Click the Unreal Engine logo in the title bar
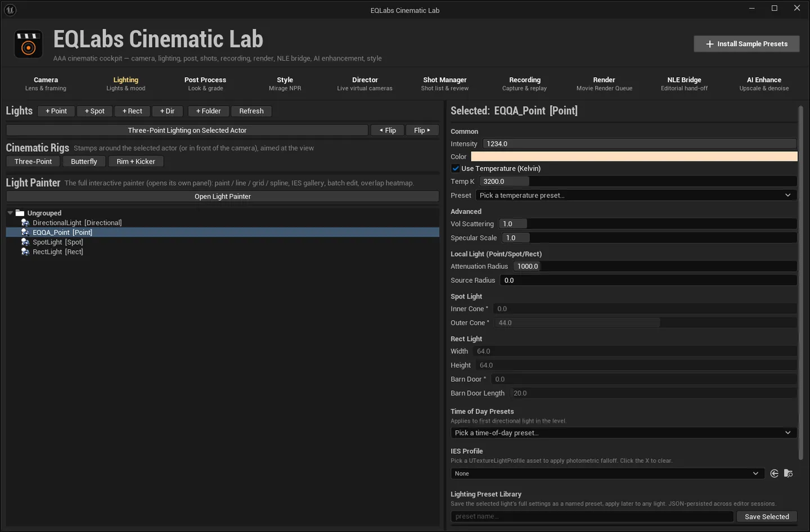This screenshot has width=810, height=532. 10,10
